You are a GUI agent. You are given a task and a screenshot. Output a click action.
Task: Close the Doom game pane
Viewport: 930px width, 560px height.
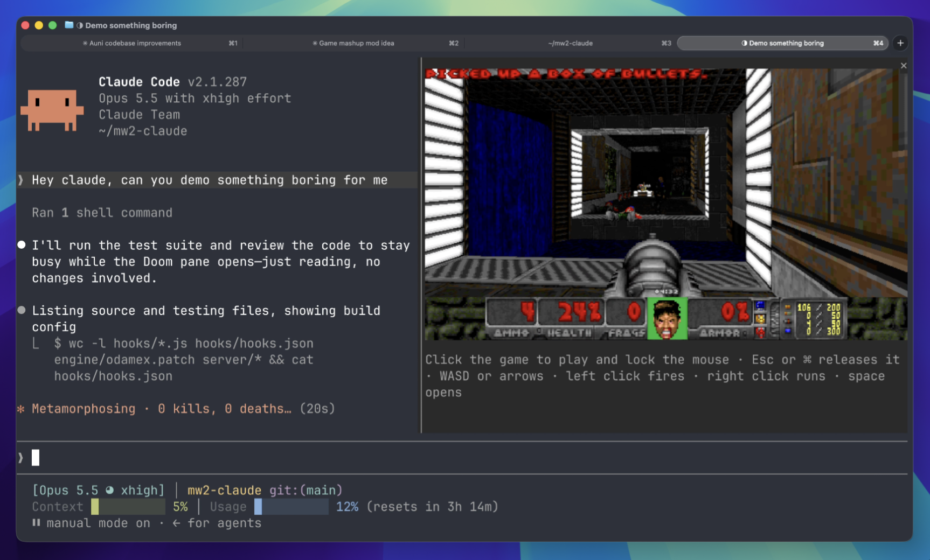904,66
